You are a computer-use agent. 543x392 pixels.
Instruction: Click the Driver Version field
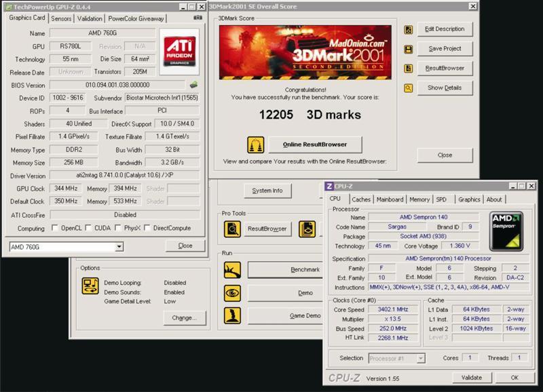tap(125, 176)
